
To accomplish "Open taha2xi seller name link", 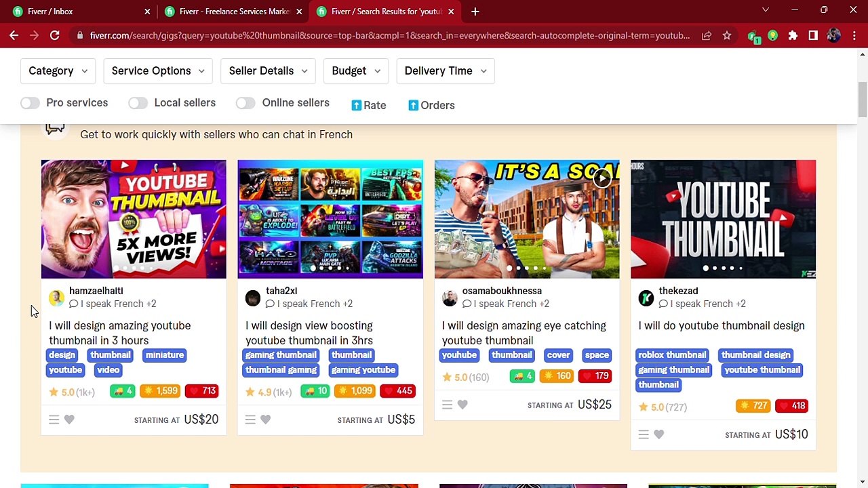I will click(x=281, y=291).
